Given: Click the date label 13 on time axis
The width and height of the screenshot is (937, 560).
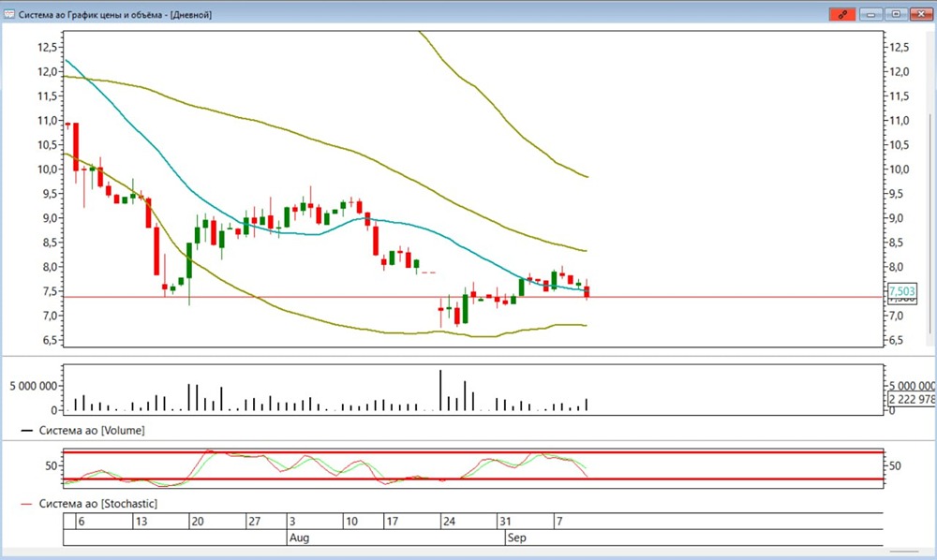Looking at the screenshot, I should point(141,522).
